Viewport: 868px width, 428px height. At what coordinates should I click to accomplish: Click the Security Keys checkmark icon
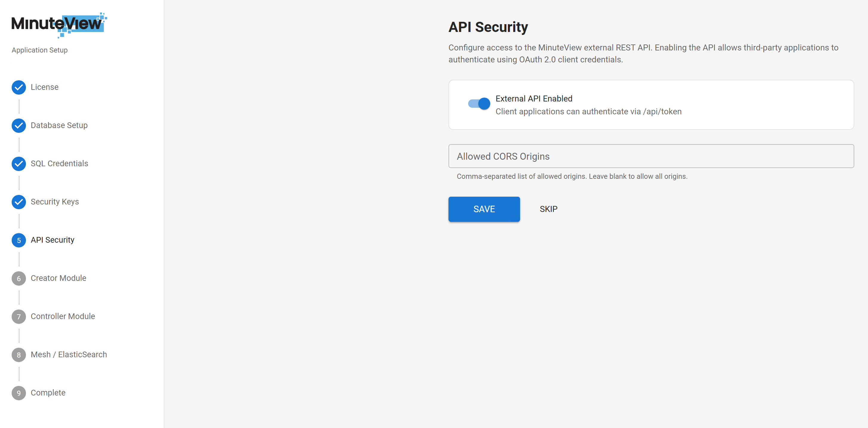point(18,202)
